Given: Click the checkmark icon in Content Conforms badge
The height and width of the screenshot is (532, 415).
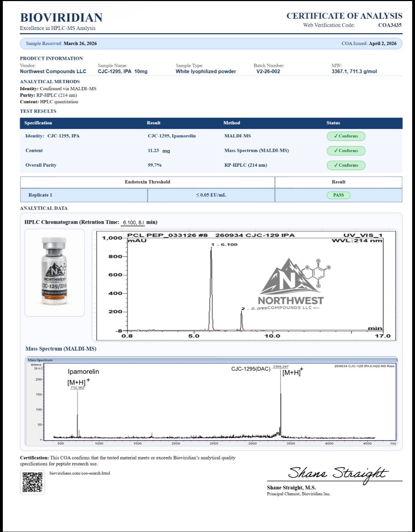Looking at the screenshot, I should [x=337, y=151].
